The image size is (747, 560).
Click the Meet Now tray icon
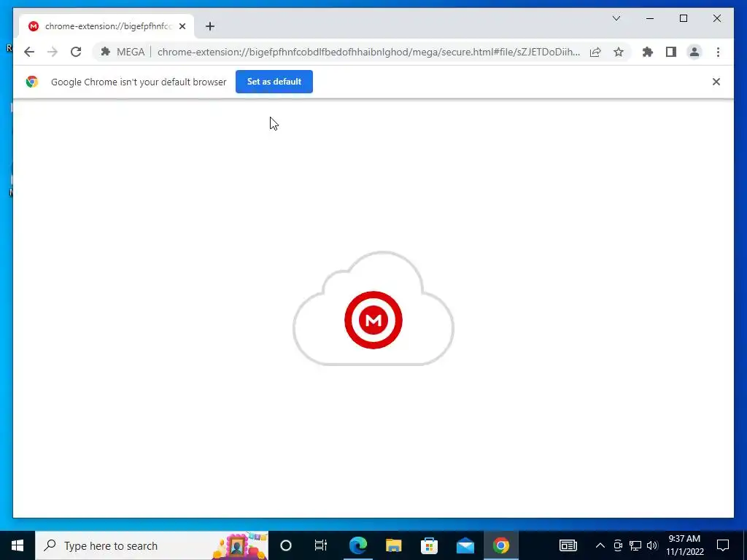618,545
